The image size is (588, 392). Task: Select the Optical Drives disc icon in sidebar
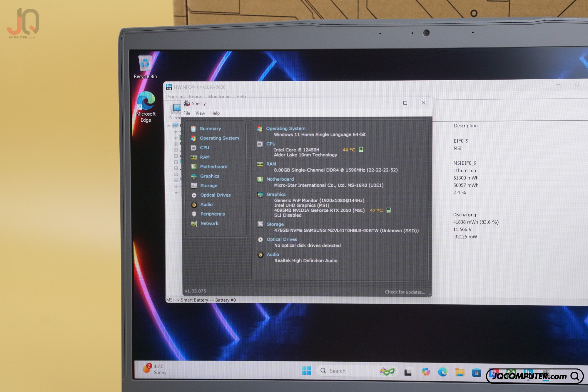(194, 195)
